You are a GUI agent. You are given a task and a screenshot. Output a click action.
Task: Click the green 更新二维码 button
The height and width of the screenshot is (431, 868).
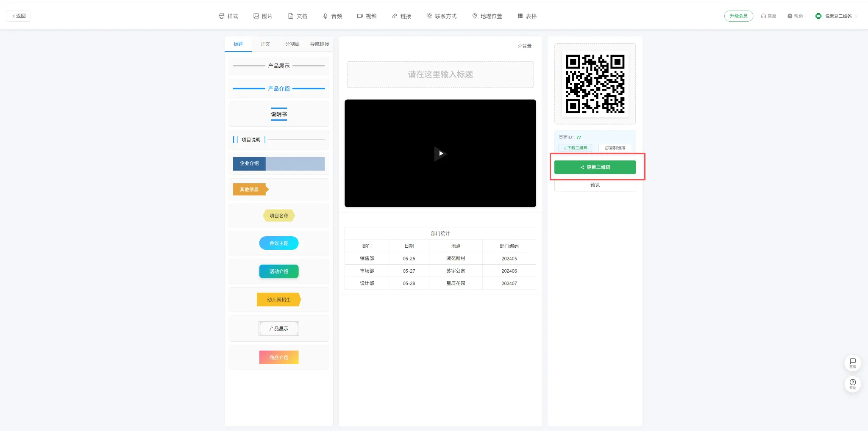click(x=595, y=167)
